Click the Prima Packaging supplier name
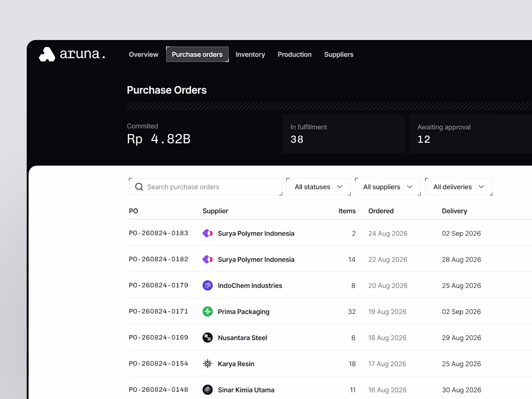 coord(244,312)
